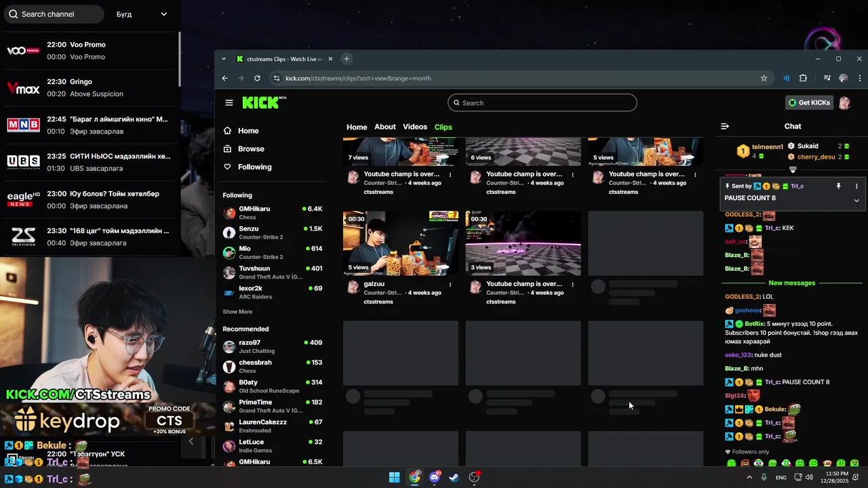Select the MNB channel row
The image size is (868, 488).
90,125
